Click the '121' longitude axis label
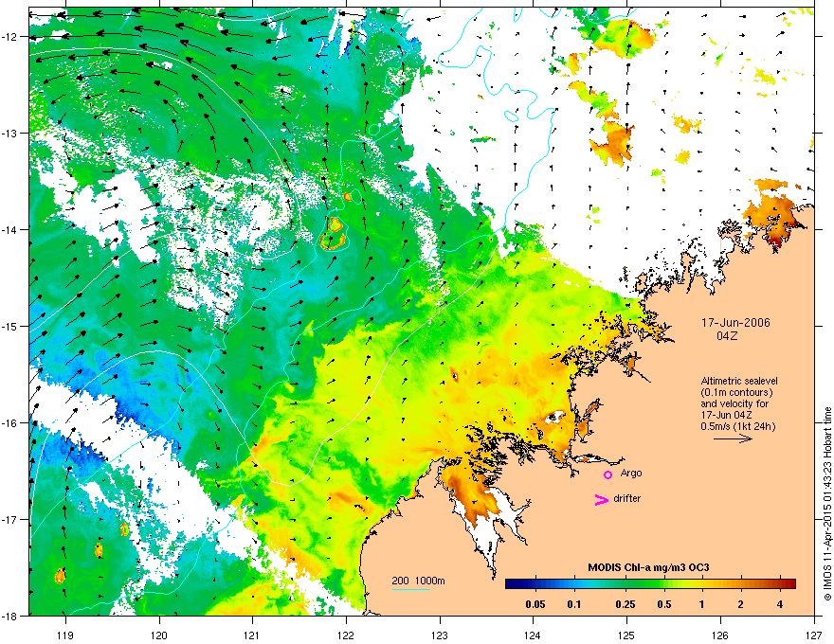The image size is (834, 644). [252, 635]
